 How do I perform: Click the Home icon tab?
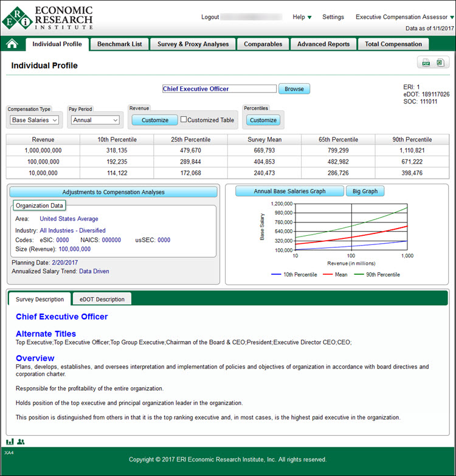(12, 44)
